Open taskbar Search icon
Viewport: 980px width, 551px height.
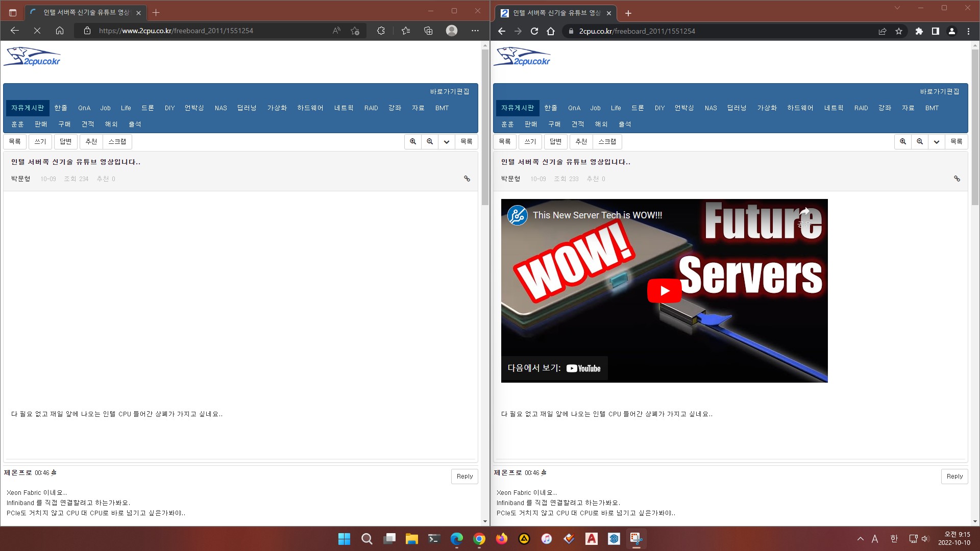click(366, 539)
